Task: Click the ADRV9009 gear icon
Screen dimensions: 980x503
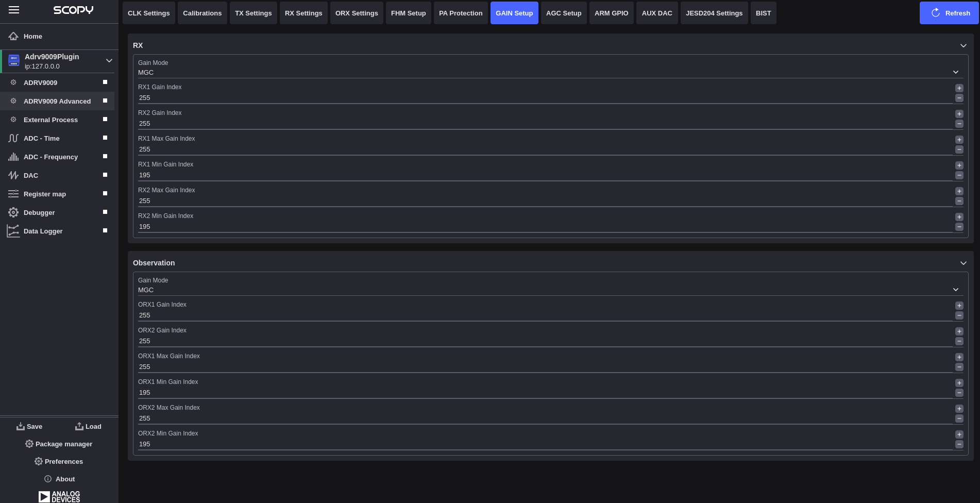Action: click(13, 82)
